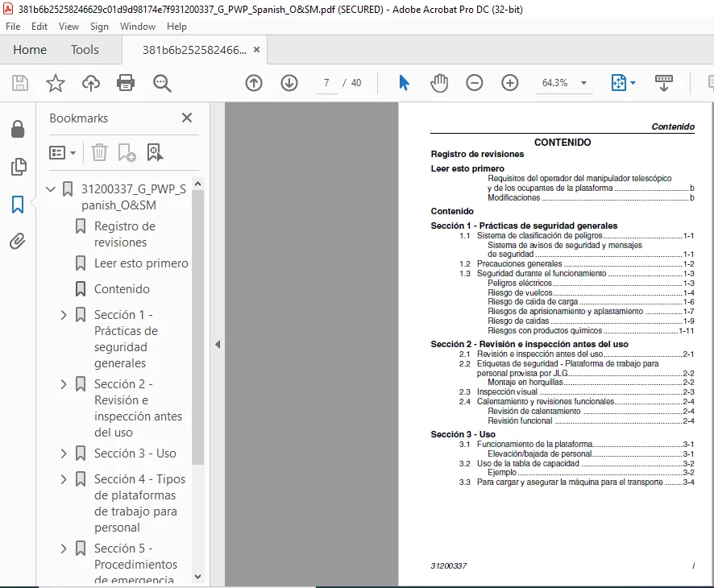Open Sección 1 Prácticas de seguridad bookmark
Viewport: 714px width, 588px height.
point(127,339)
